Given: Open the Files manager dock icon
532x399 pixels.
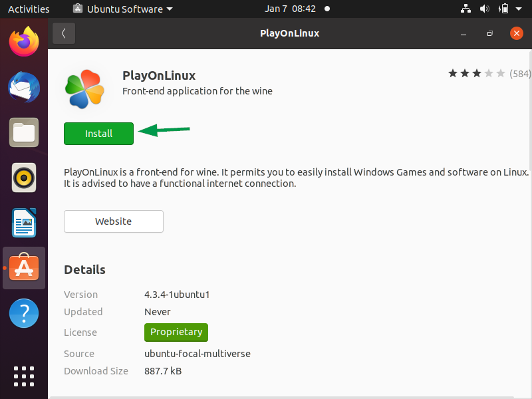Looking at the screenshot, I should [24, 132].
